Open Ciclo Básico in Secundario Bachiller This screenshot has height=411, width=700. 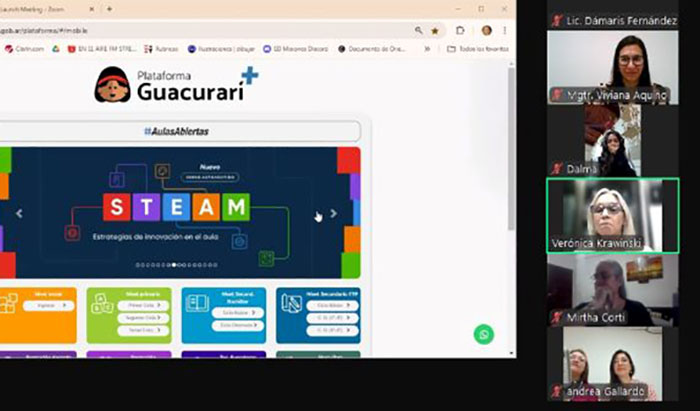click(x=238, y=313)
